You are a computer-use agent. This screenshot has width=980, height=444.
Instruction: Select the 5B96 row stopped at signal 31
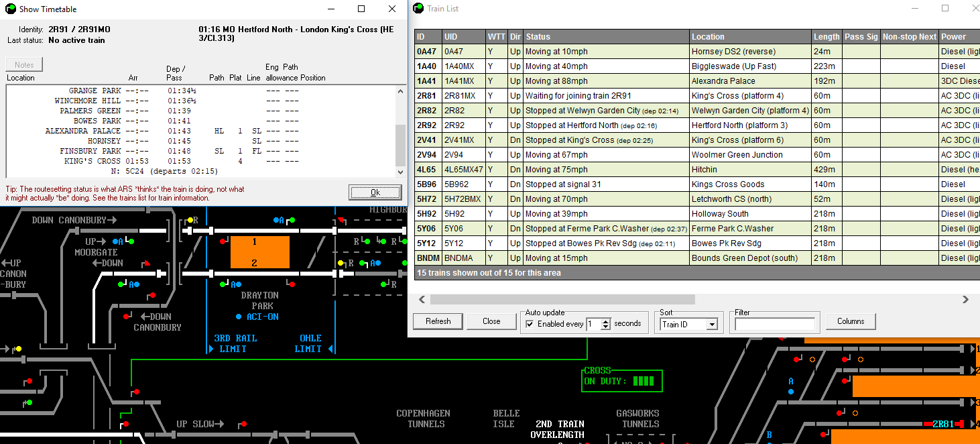(697, 184)
